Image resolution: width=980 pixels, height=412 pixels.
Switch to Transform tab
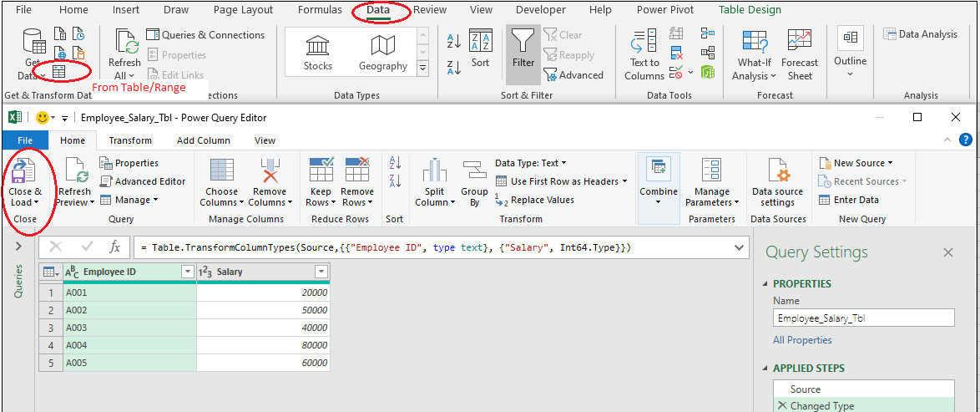(130, 140)
